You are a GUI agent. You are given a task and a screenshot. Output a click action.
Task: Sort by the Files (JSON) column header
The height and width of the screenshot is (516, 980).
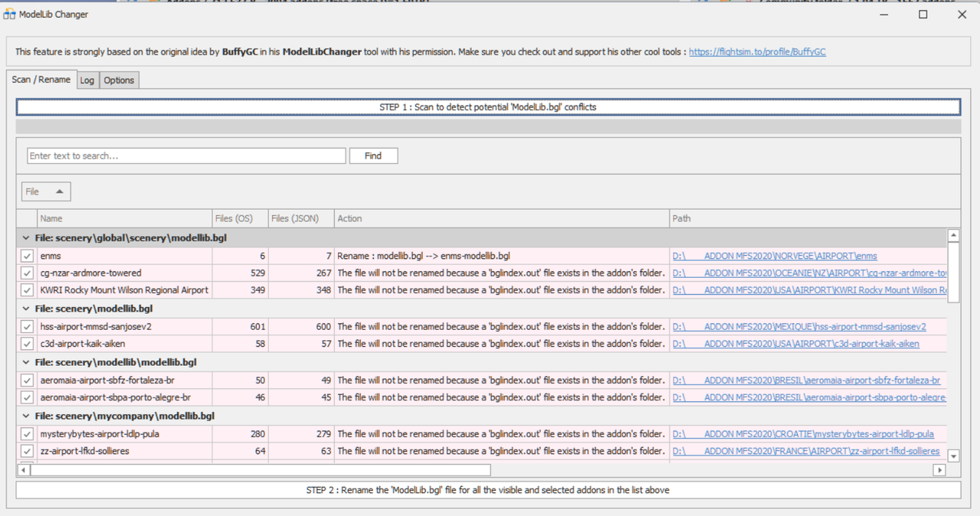point(301,218)
